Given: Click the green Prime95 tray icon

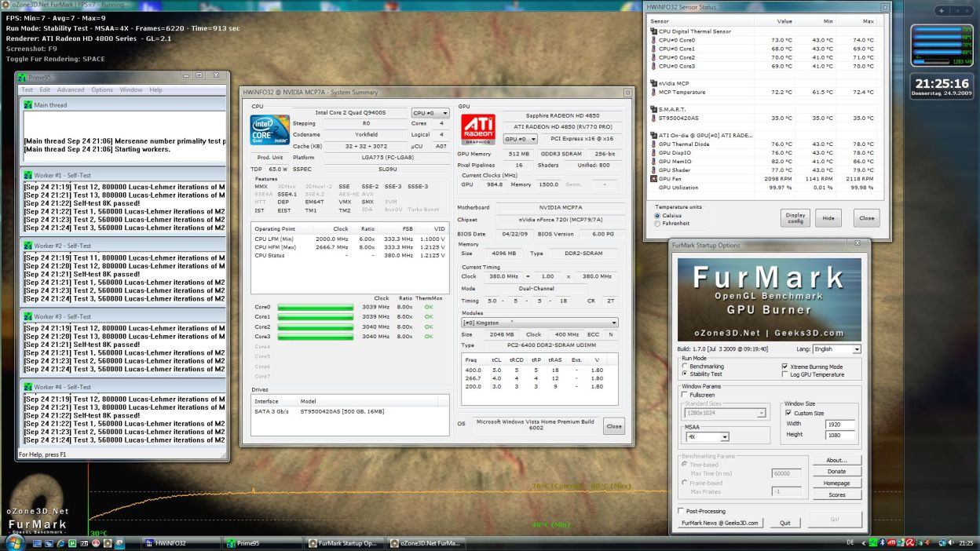Looking at the screenshot, I should click(872, 543).
